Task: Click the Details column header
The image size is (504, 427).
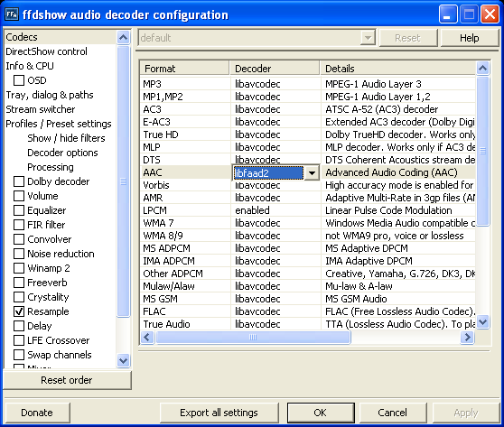Action: (398, 69)
